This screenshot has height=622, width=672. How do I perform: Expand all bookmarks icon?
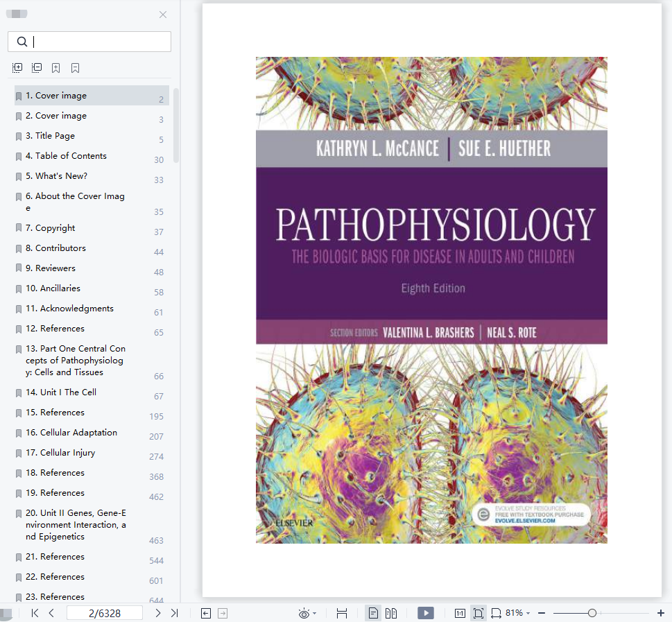tap(17, 68)
